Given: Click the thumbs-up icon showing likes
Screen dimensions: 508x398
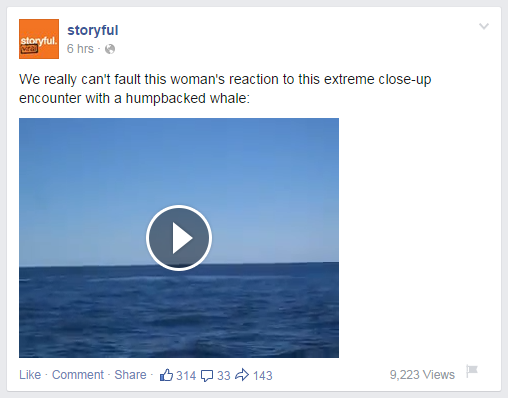Looking at the screenshot, I should tap(166, 375).
